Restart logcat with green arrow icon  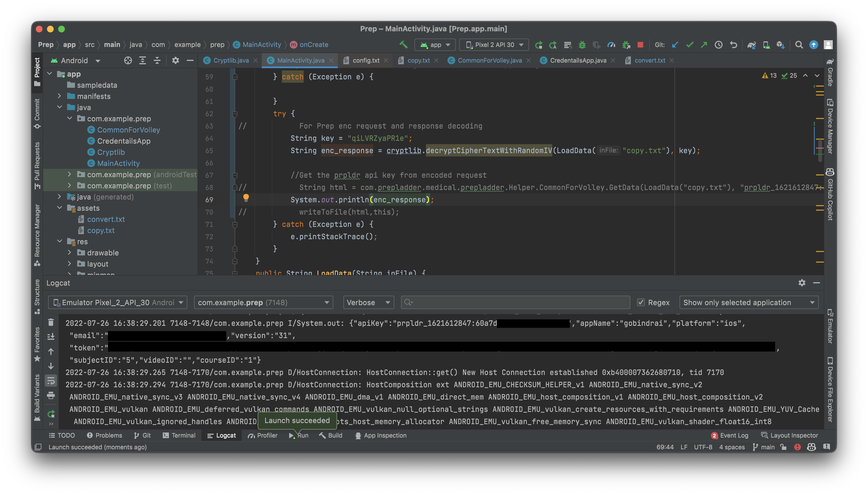coord(51,414)
